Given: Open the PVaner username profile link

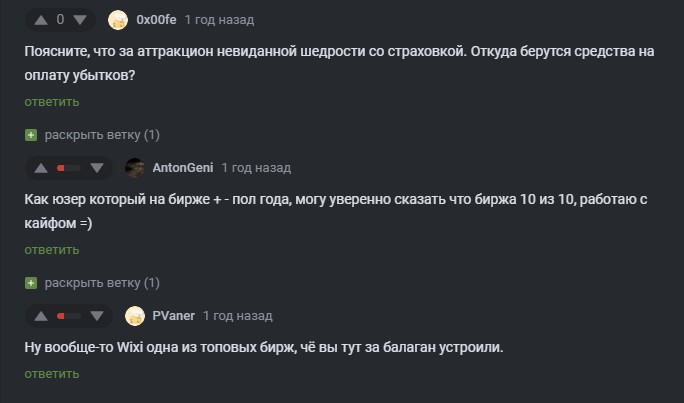Looking at the screenshot, I should coord(173,316).
